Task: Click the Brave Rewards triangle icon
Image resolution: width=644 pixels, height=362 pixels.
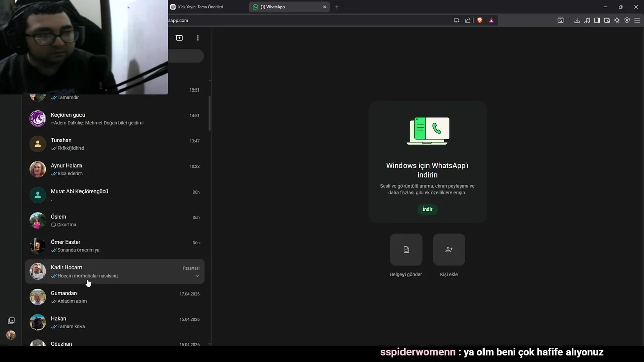Action: pos(491,20)
